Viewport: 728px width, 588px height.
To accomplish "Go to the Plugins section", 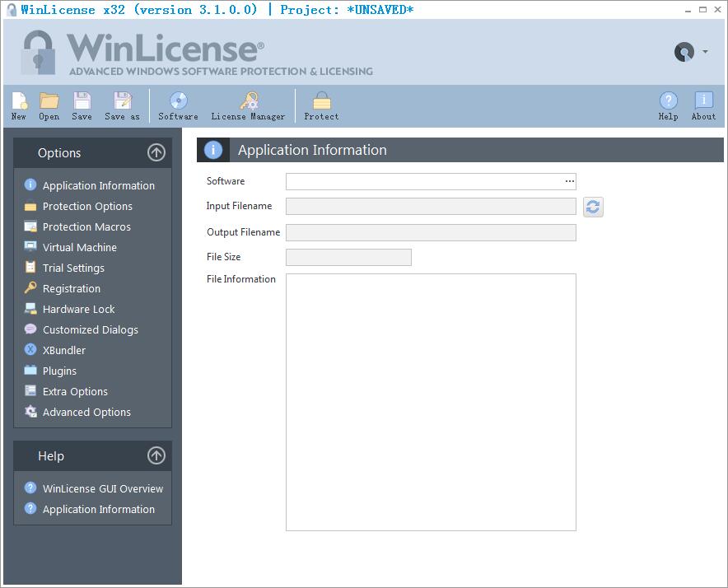I will tap(59, 371).
